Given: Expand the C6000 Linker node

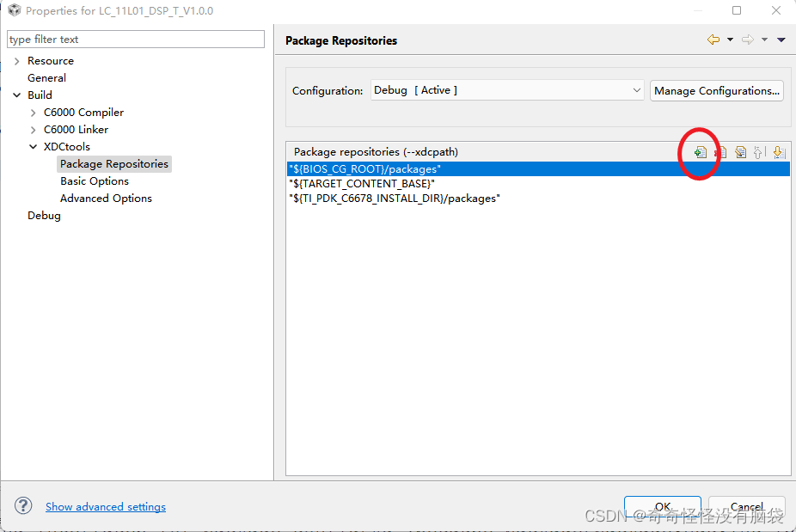Looking at the screenshot, I should pyautogui.click(x=32, y=129).
